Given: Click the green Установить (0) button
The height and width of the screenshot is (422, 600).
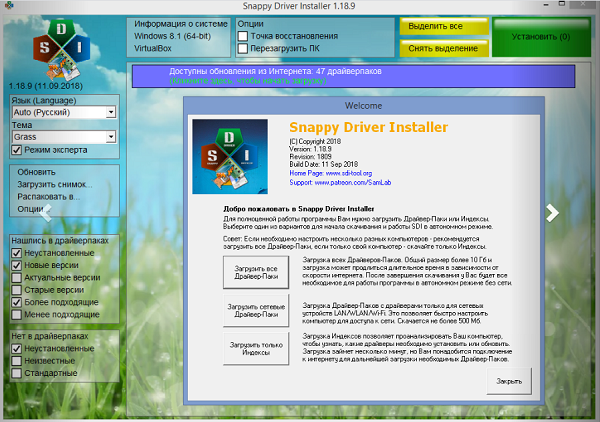Looking at the screenshot, I should click(x=541, y=37).
